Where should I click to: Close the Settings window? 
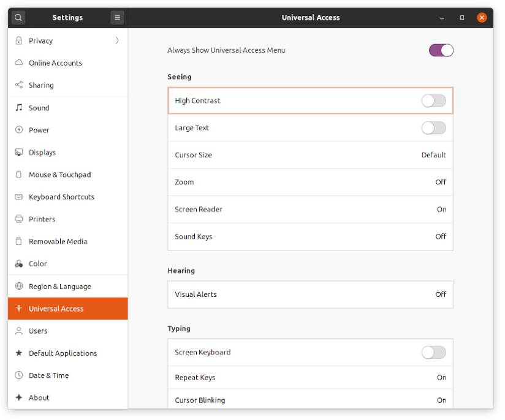pos(482,17)
